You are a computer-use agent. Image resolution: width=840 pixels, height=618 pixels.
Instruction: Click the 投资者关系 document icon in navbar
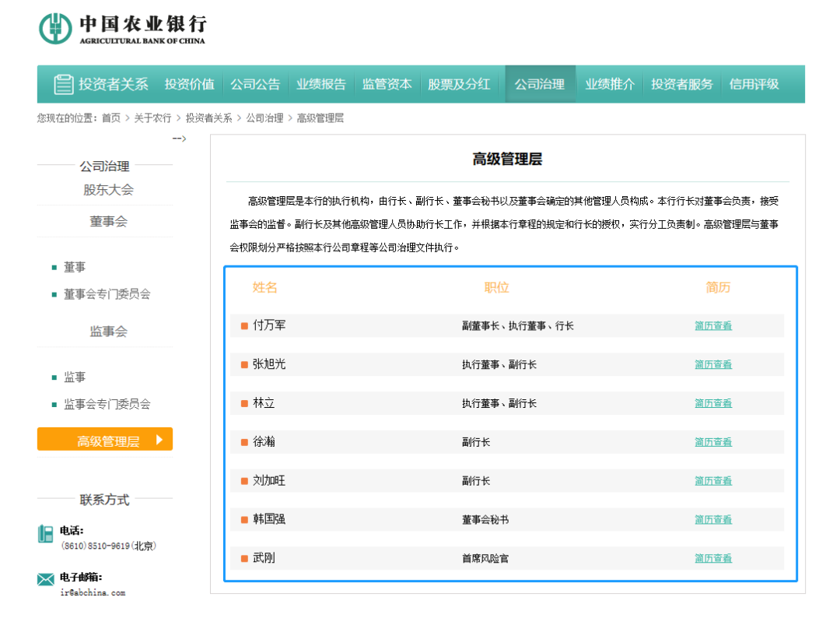pos(63,84)
